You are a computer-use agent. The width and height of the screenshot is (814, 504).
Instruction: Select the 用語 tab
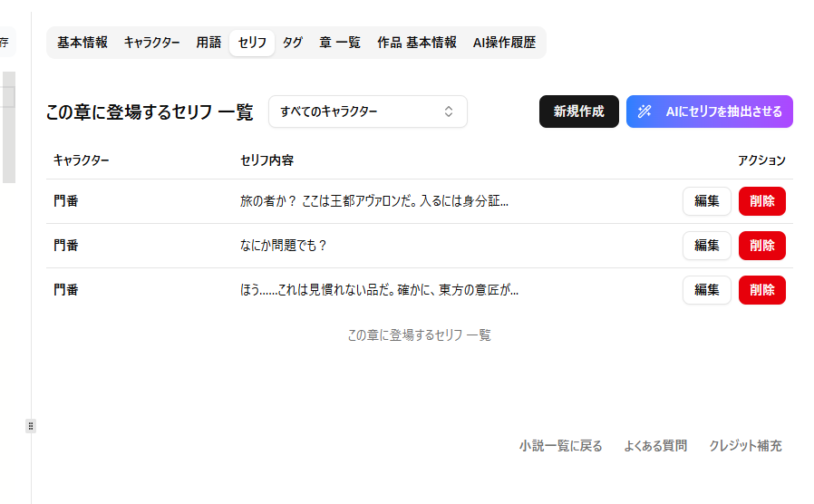point(208,43)
